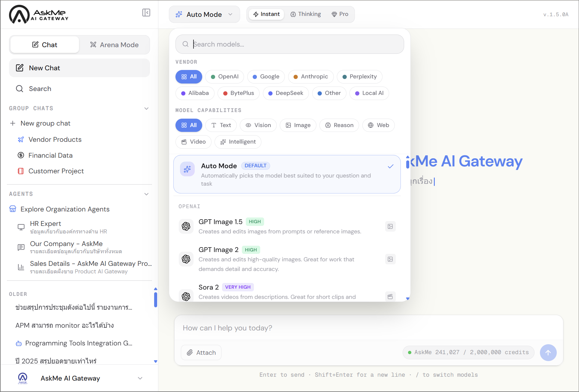Select the All vendors filter
This screenshot has height=392, width=579.
(189, 77)
